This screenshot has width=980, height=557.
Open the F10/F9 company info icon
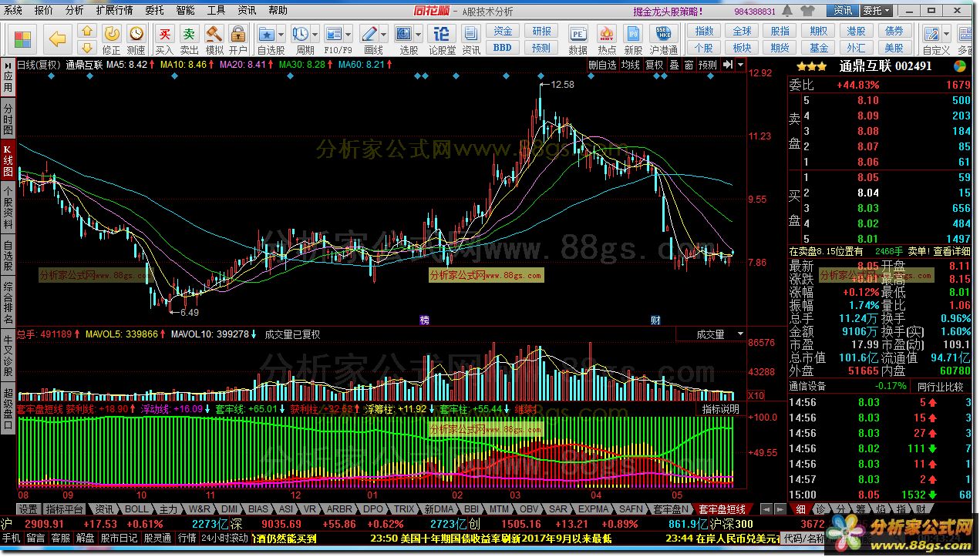(x=334, y=34)
